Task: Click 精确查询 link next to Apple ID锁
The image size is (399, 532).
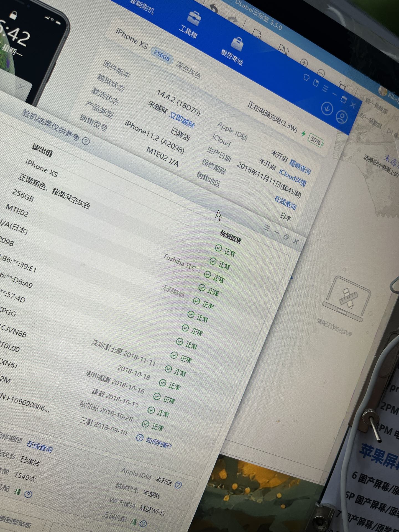Action: pyautogui.click(x=300, y=166)
